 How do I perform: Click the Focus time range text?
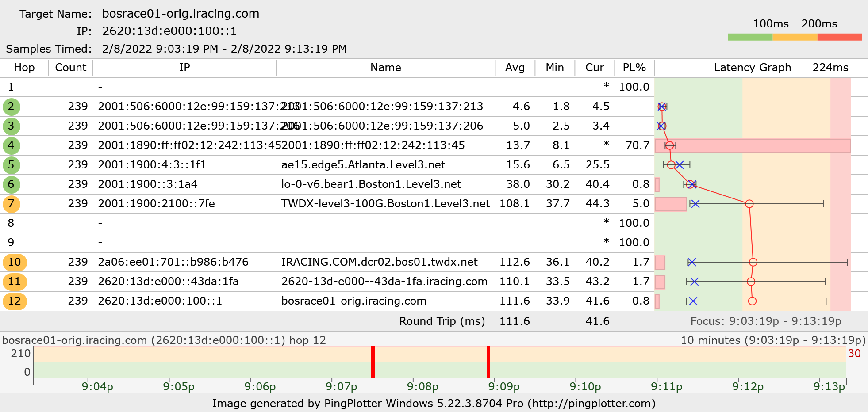[766, 321]
